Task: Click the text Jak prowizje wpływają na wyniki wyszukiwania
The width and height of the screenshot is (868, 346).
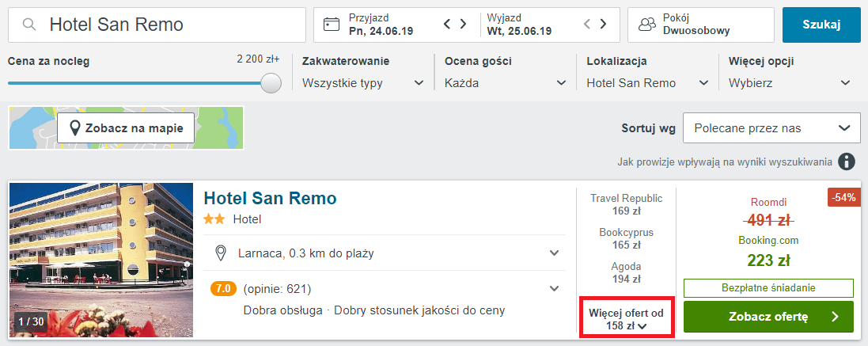Action: click(725, 162)
